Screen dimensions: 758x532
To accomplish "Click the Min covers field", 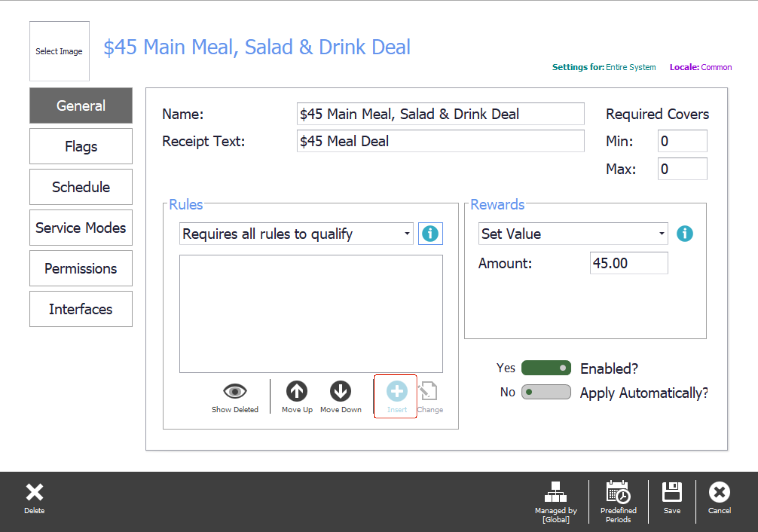I will point(682,141).
